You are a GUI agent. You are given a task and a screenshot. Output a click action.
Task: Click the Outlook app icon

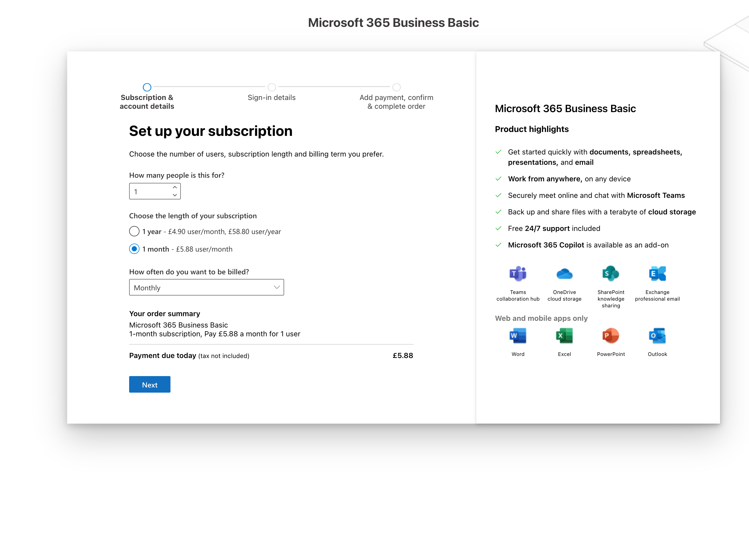pos(657,336)
